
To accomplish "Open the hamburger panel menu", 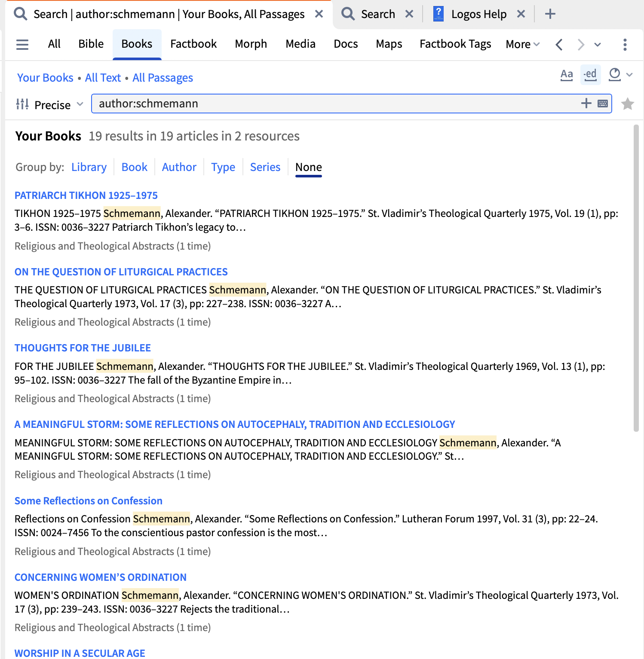I will [22, 44].
